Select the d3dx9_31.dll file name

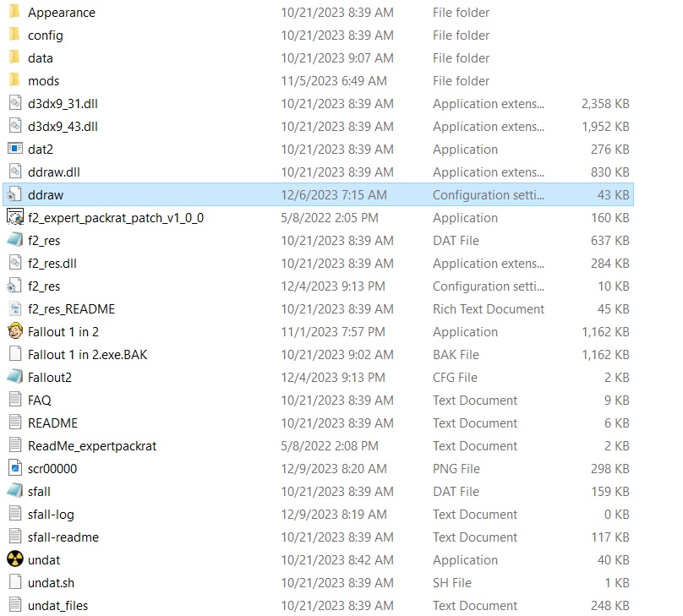point(63,104)
